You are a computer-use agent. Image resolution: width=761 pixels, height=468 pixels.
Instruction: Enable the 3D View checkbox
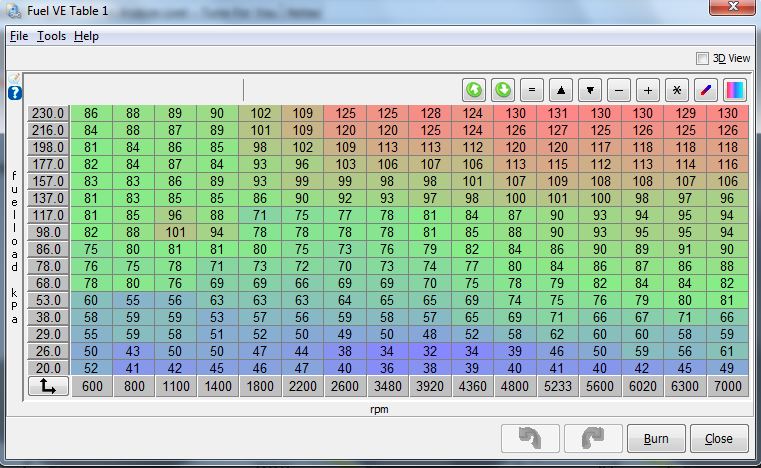pyautogui.click(x=702, y=59)
